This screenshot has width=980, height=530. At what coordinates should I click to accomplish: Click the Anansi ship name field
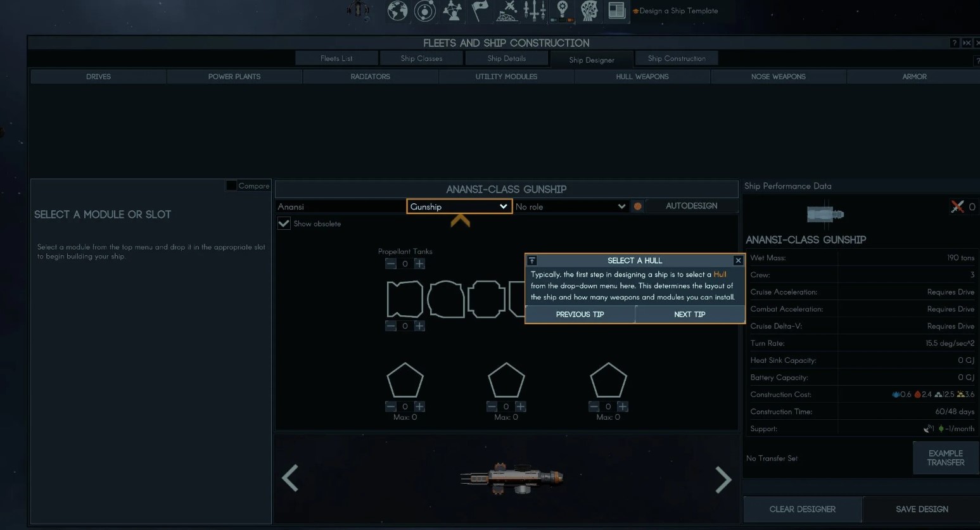click(340, 206)
